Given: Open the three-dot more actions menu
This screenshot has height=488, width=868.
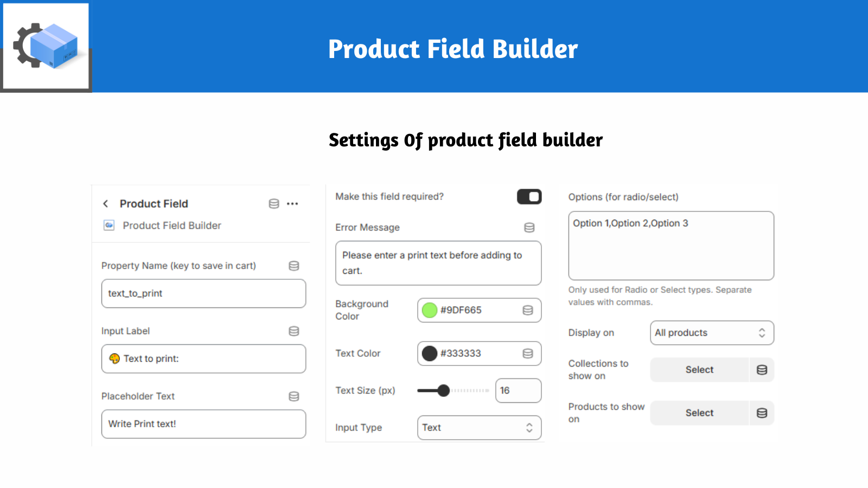Looking at the screenshot, I should click(292, 204).
